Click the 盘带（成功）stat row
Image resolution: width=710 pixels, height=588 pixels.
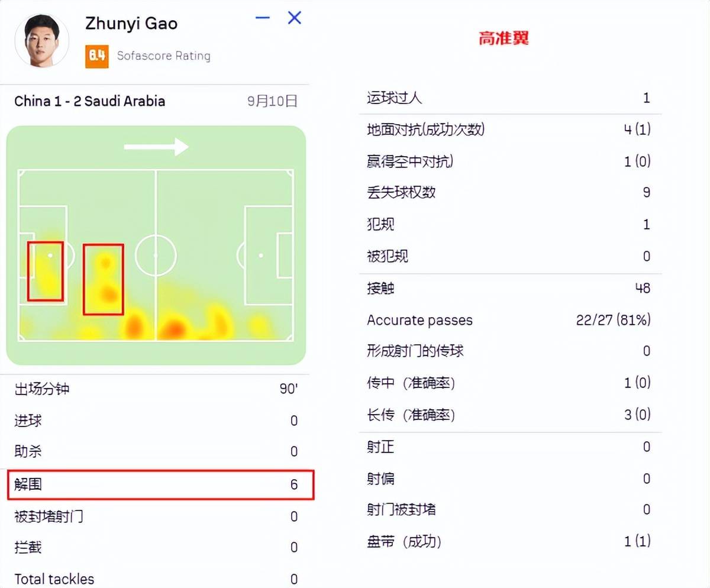tap(510, 541)
